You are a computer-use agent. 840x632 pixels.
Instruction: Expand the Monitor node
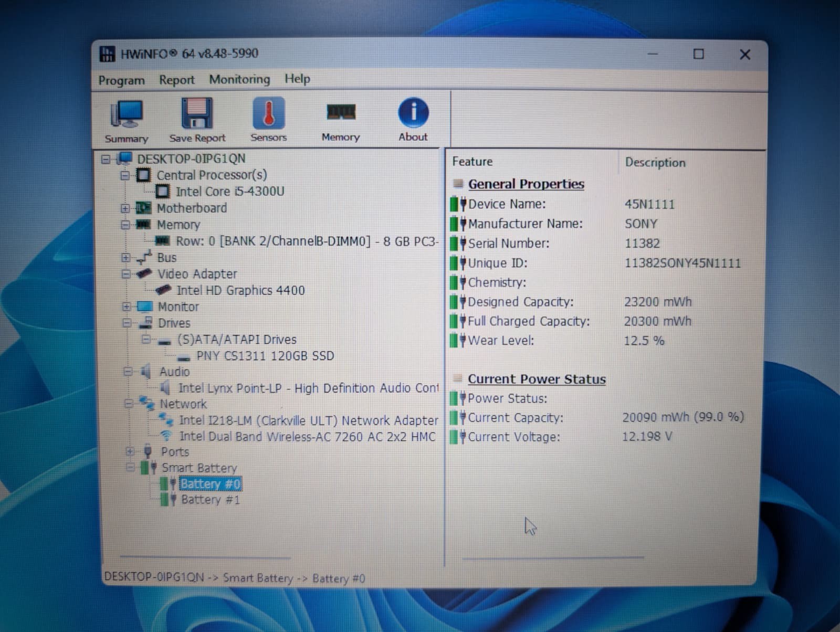click(x=127, y=307)
